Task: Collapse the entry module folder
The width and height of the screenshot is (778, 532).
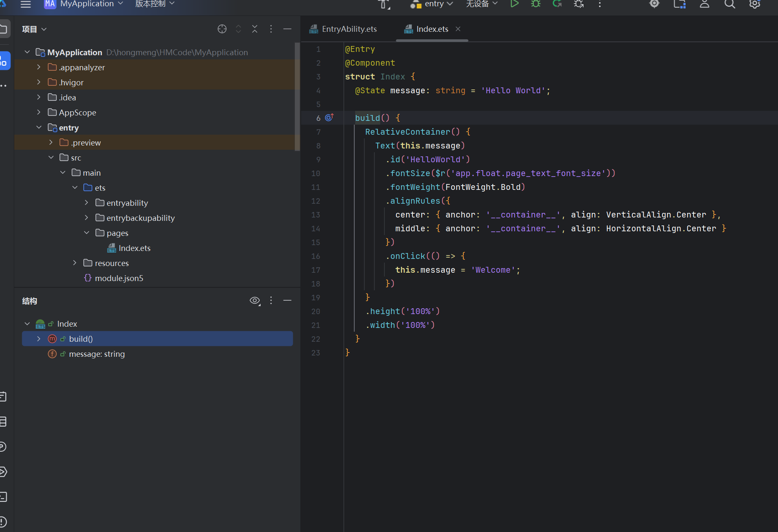Action: pyautogui.click(x=39, y=127)
